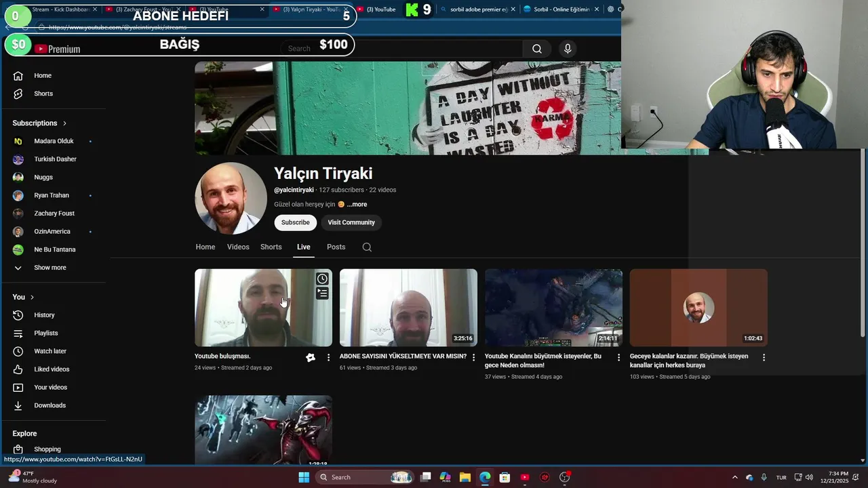Screen dimensions: 868x488
Task: Open Turkish Dasher channel from subscriptions
Action: click(55, 159)
